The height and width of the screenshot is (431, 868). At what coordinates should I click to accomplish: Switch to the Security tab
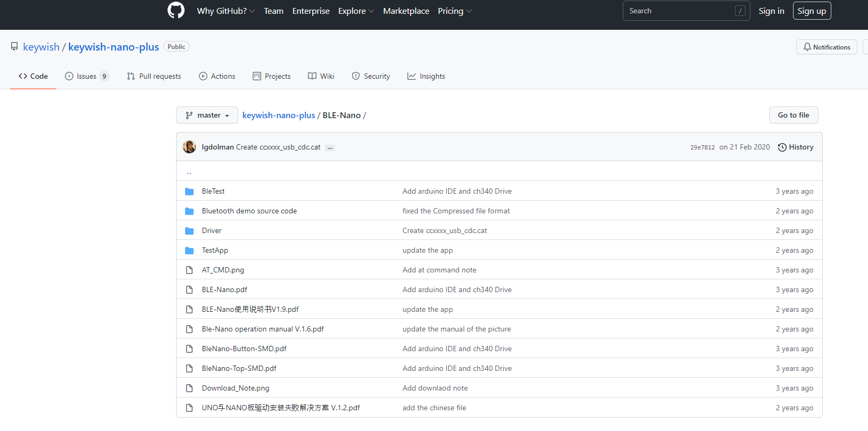click(x=371, y=76)
